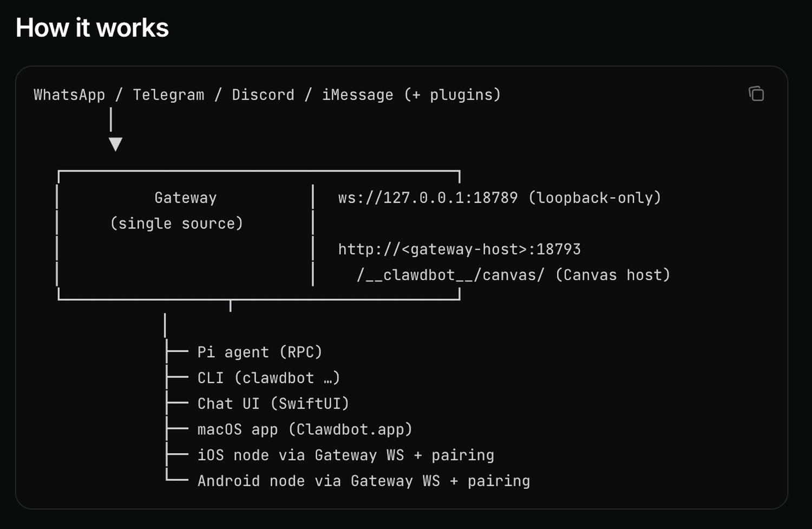Screen dimensions: 812x529
Task: Click the "(single source)" text
Action: (x=176, y=224)
